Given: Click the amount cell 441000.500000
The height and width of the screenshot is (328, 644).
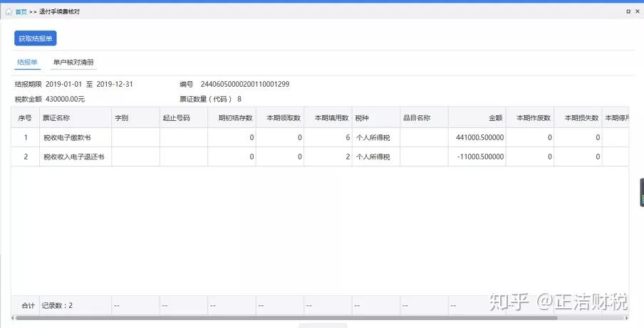Looking at the screenshot, I should tap(479, 137).
